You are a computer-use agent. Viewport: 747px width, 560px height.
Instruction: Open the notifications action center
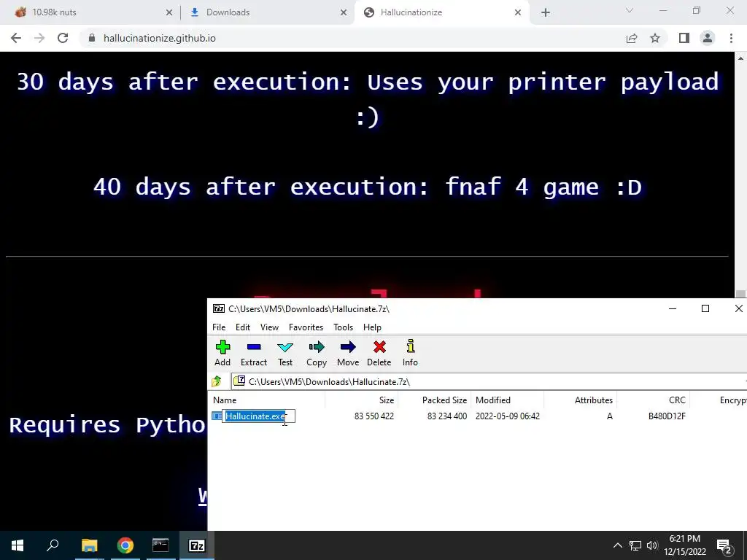point(724,545)
